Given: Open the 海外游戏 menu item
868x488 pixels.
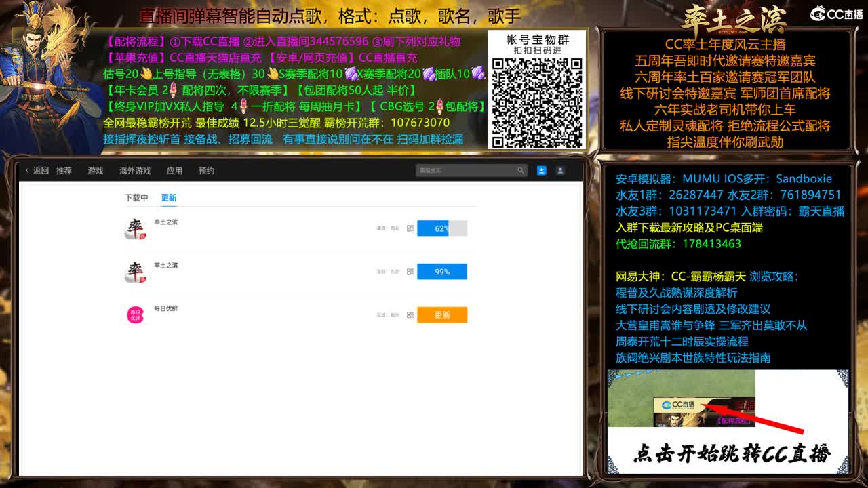Looking at the screenshot, I should [x=135, y=171].
